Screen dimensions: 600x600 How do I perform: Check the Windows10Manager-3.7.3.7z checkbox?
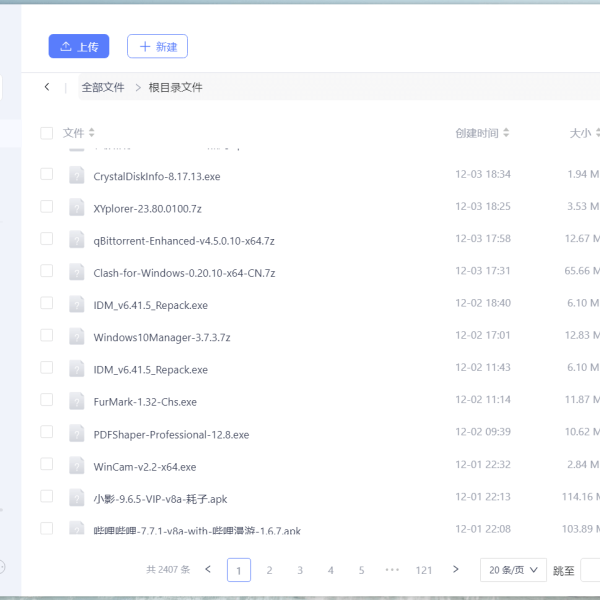click(47, 335)
